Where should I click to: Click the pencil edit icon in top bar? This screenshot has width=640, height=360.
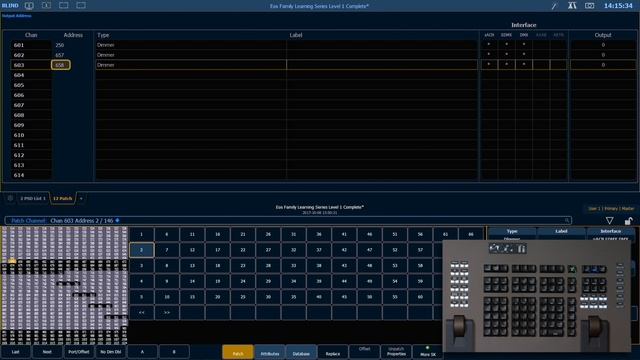click(554, 6)
